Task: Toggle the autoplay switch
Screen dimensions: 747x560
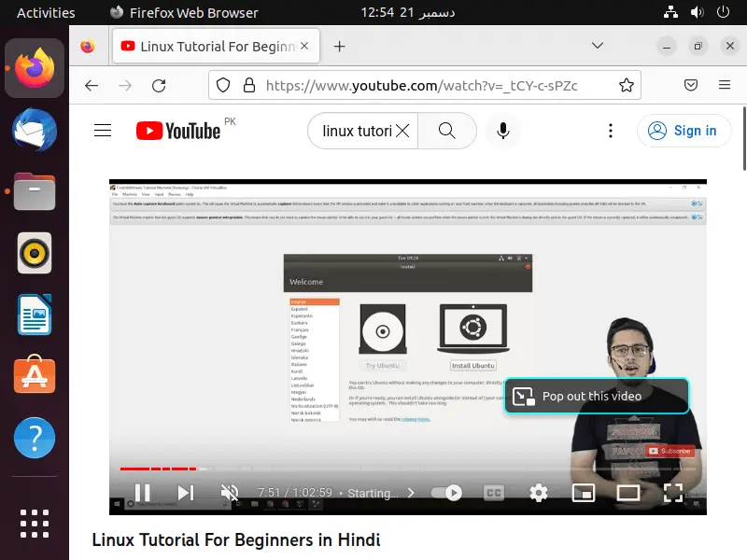Action: [x=447, y=493]
